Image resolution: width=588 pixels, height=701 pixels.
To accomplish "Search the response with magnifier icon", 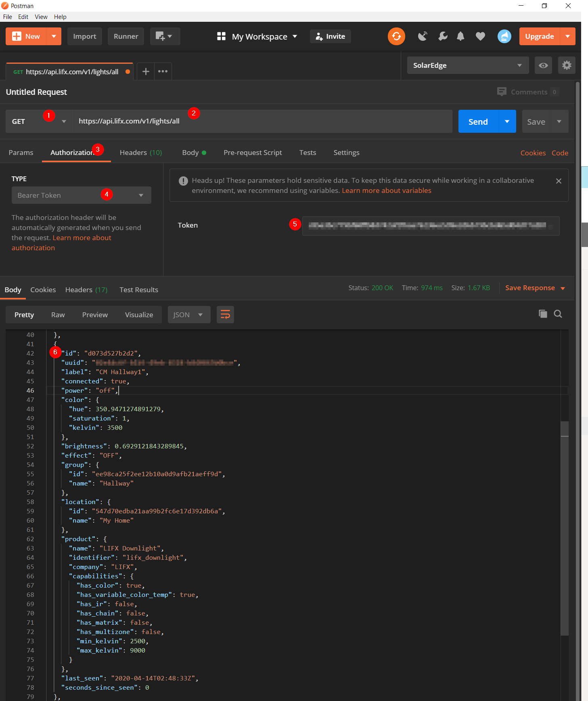I will click(558, 314).
